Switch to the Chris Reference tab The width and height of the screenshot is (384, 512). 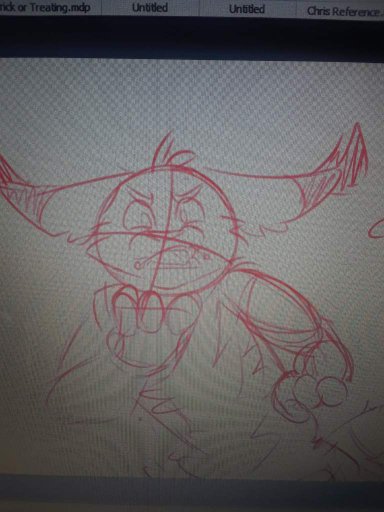tap(341, 10)
